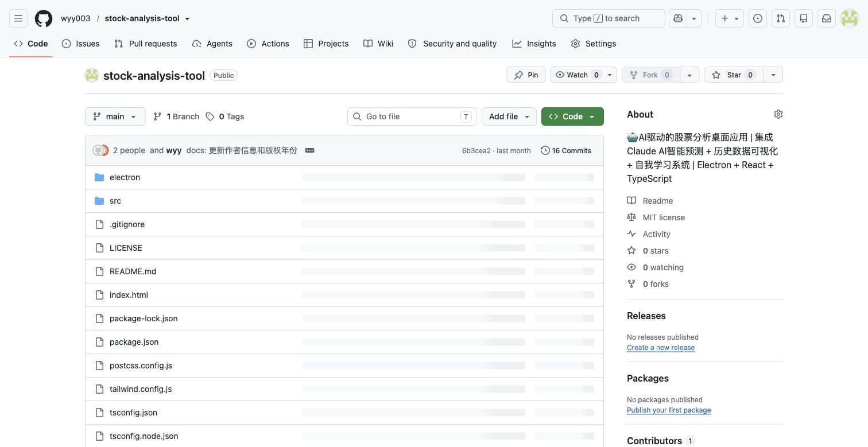
Task: Focus the Go to file search field
Action: 412,116
